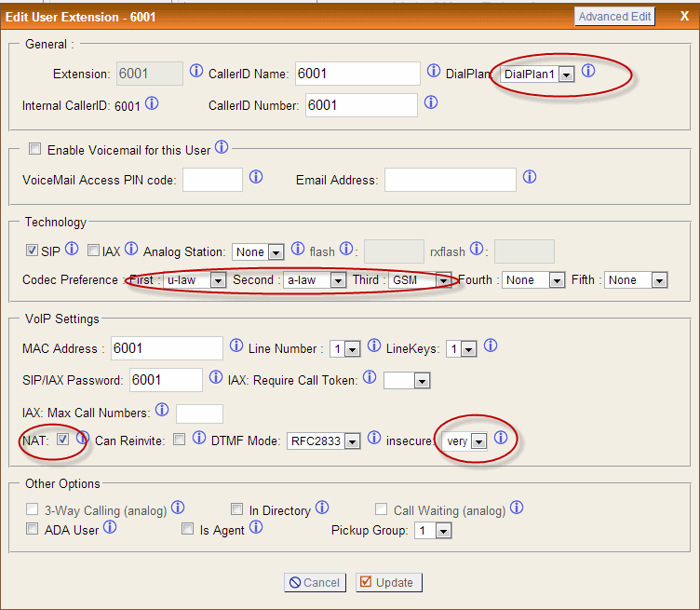
Task: Click the MAC Address input field
Action: click(167, 348)
